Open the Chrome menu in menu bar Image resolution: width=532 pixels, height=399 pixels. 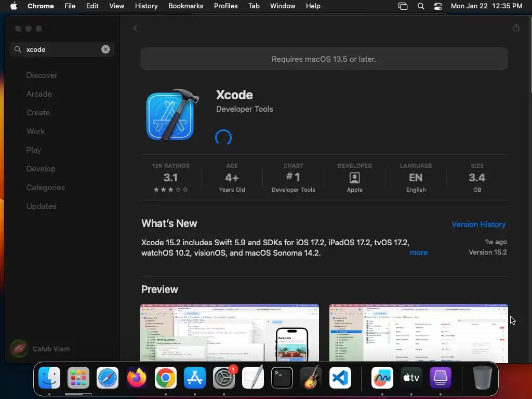point(41,6)
